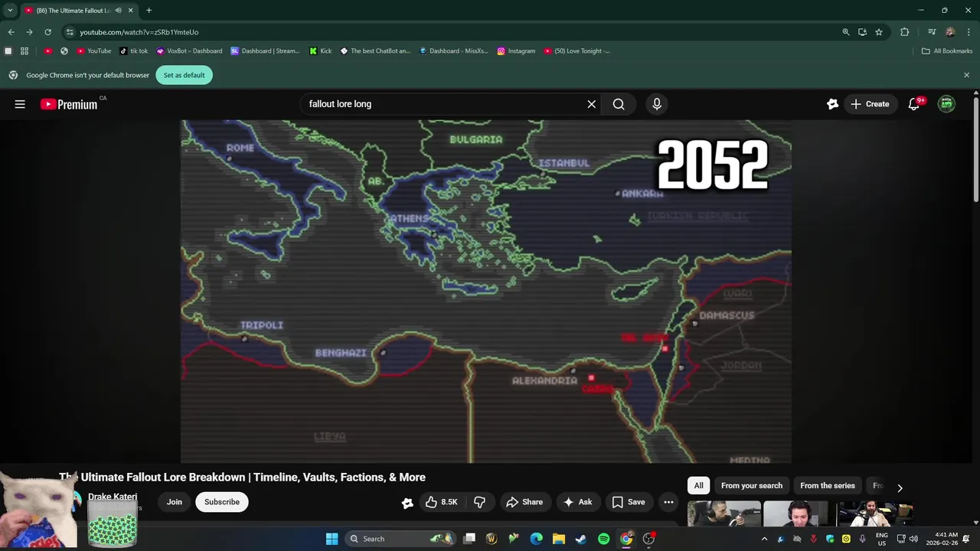980x551 pixels.
Task: Open the YouTube guide hamburger menu
Action: pos(20,104)
